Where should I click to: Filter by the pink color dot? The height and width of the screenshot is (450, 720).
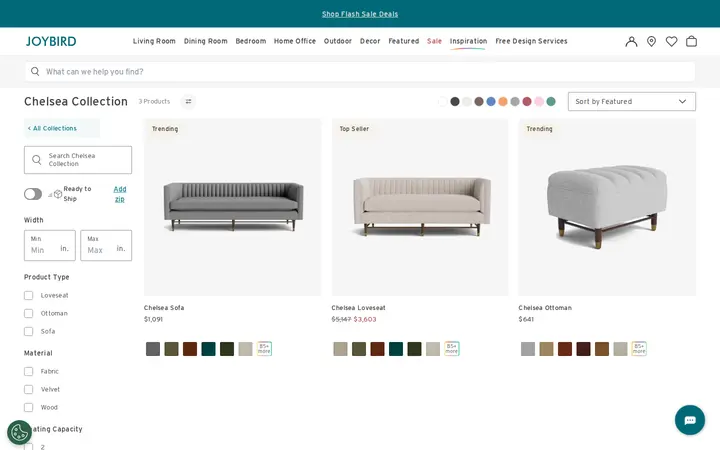(x=539, y=101)
